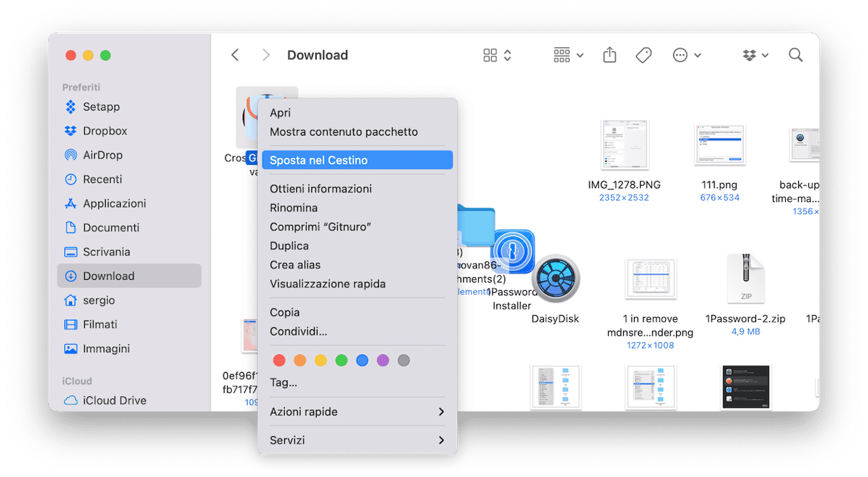Open AirDrop in the sidebar
The width and height of the screenshot is (868, 477).
102,155
